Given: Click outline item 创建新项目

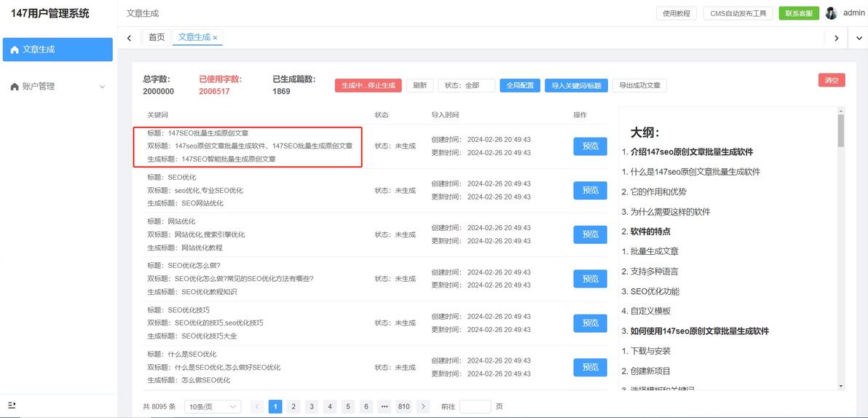Looking at the screenshot, I should point(650,371).
